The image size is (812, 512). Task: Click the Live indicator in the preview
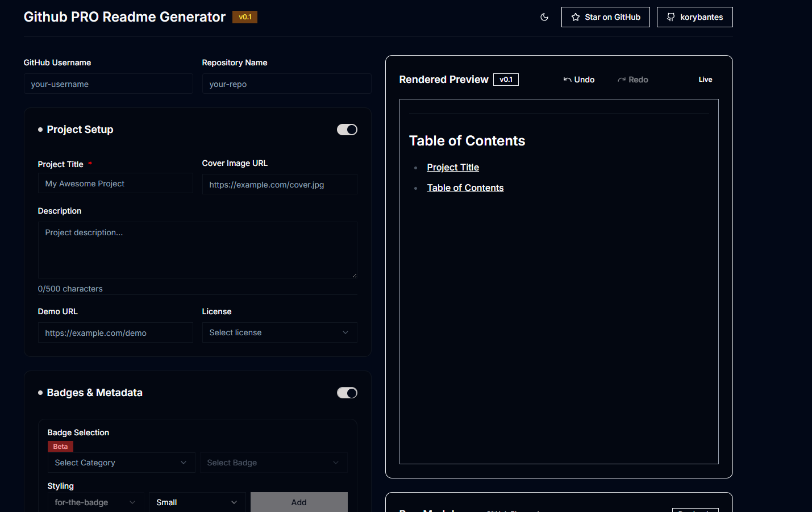(x=705, y=80)
